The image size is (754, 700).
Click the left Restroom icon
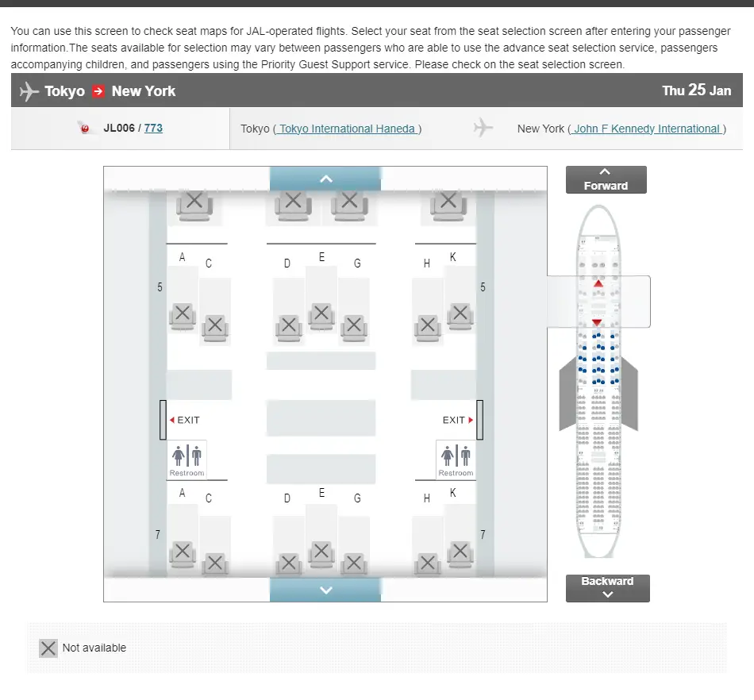coord(187,460)
